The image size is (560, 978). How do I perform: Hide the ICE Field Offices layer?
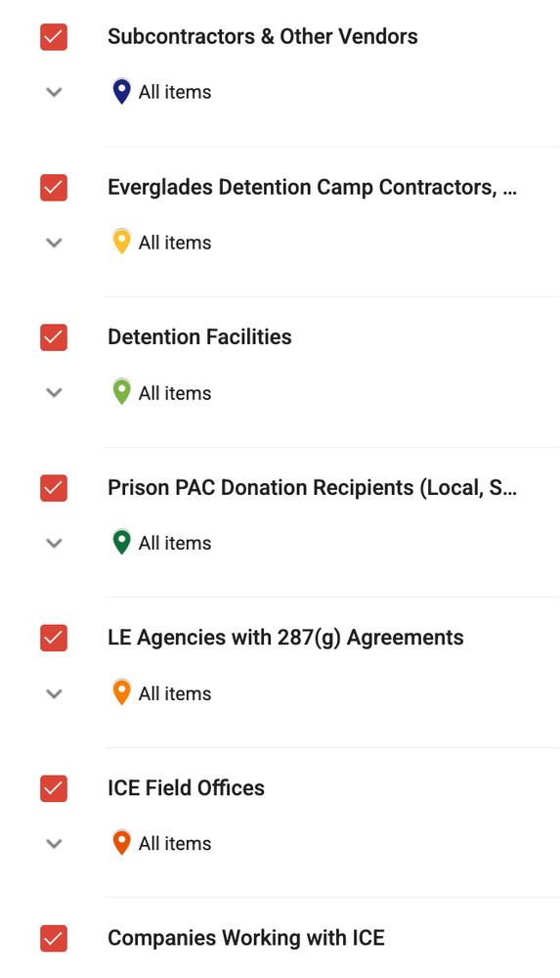click(x=54, y=788)
